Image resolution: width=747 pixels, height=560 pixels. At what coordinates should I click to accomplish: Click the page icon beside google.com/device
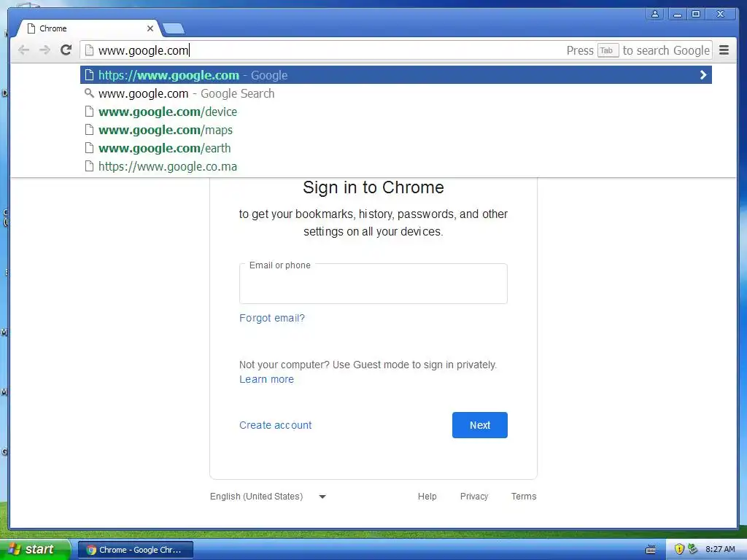[x=88, y=112]
